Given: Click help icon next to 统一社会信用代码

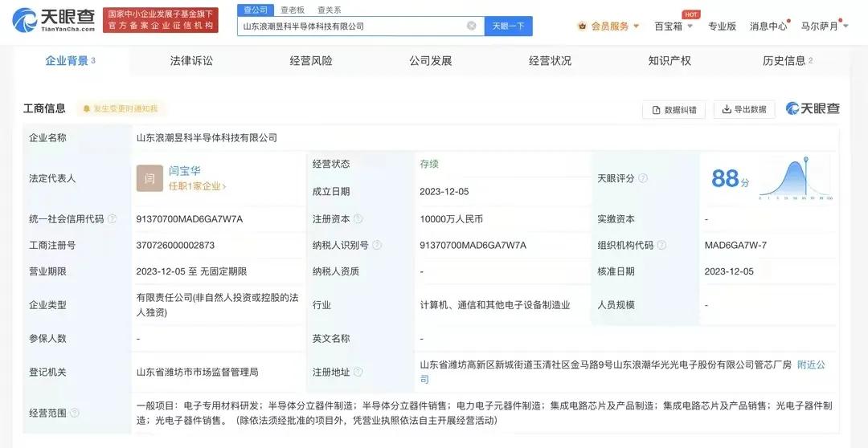Looking at the screenshot, I should point(112,218).
